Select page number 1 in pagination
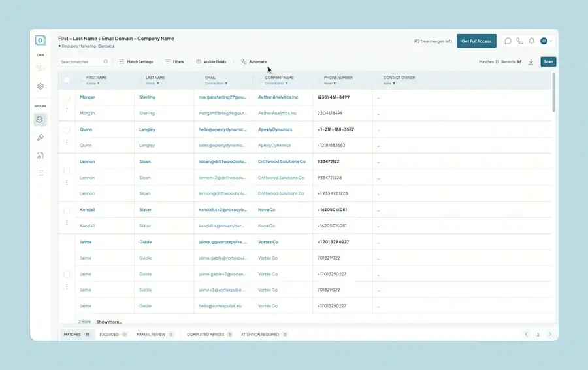 (x=538, y=334)
